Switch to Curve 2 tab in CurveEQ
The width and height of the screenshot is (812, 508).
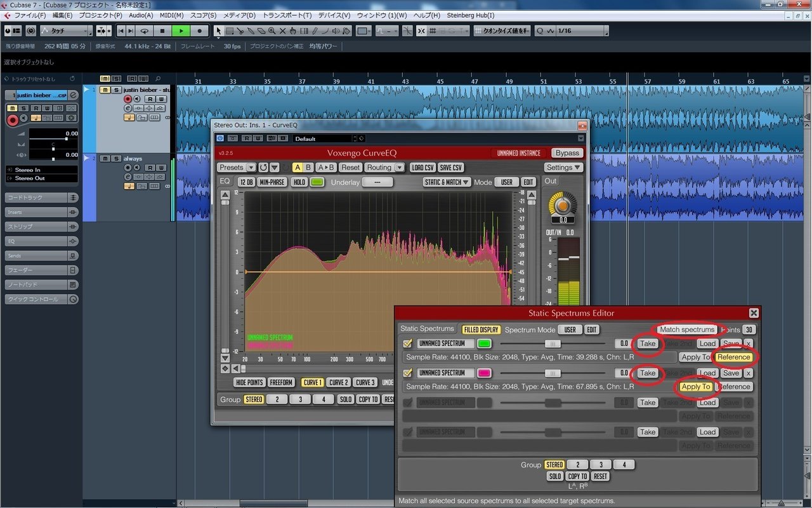338,382
